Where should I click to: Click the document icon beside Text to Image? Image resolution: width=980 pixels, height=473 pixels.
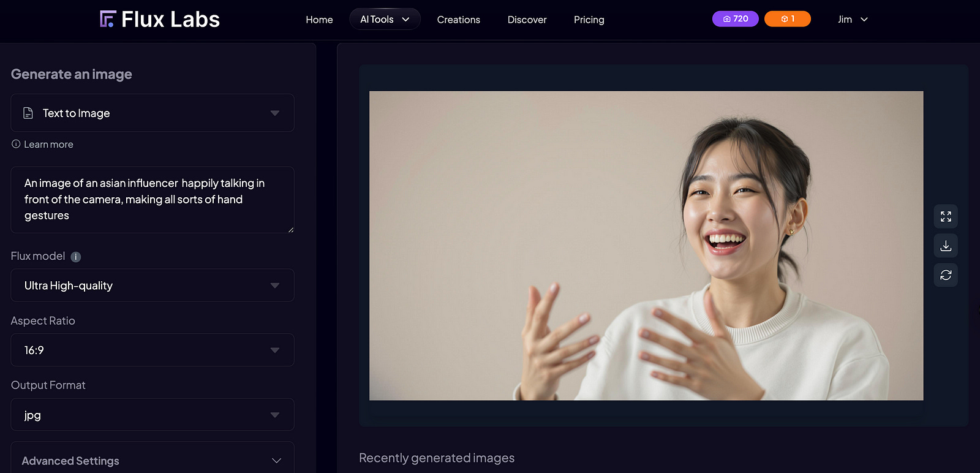(x=28, y=113)
